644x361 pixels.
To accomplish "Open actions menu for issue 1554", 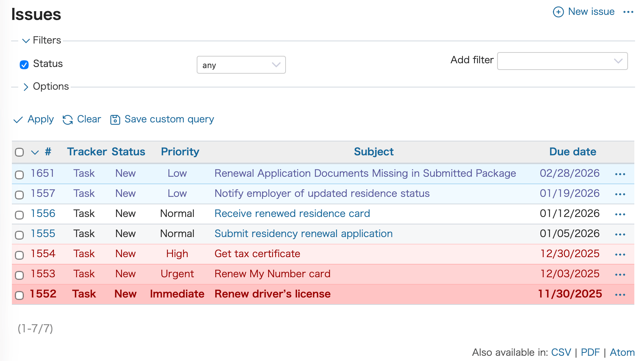I will point(620,255).
